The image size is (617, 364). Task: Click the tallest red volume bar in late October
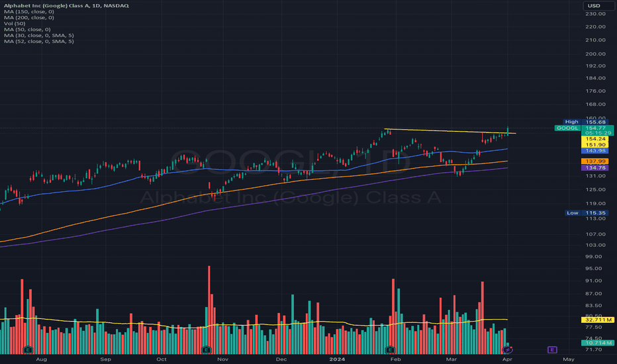(209, 310)
